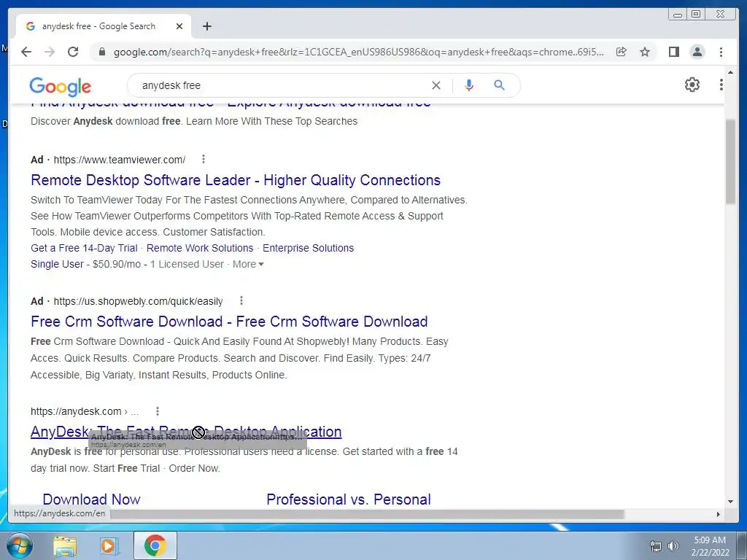747x560 pixels.
Task: Open the Windows Start menu
Action: coord(20,545)
